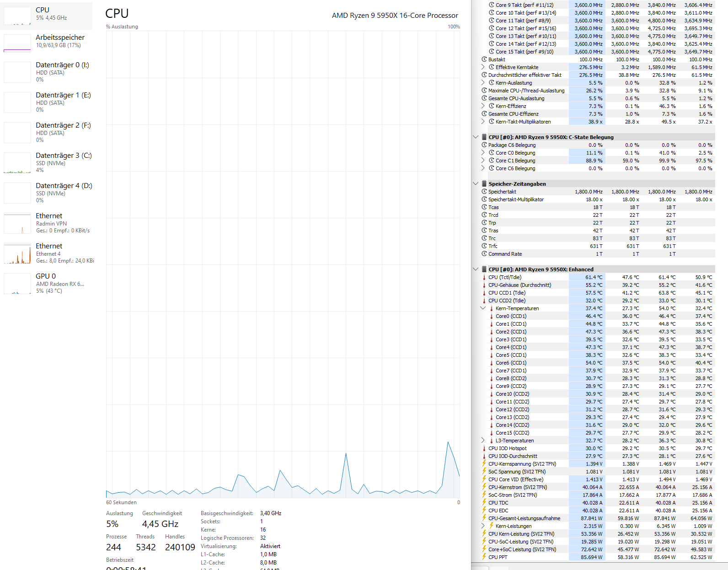Image resolution: width=728 pixels, height=570 pixels.
Task: Click the thermometer icon of Core6 (CCD1)
Action: point(492,363)
